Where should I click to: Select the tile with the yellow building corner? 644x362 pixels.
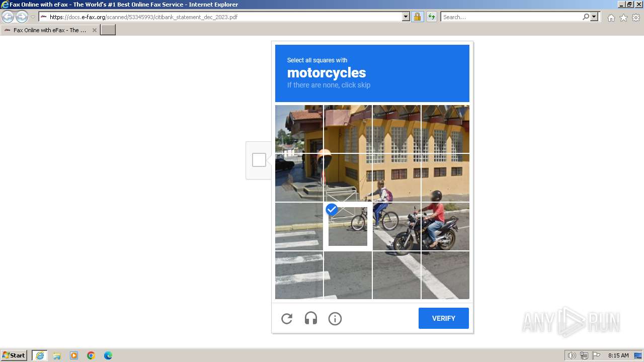click(x=348, y=129)
